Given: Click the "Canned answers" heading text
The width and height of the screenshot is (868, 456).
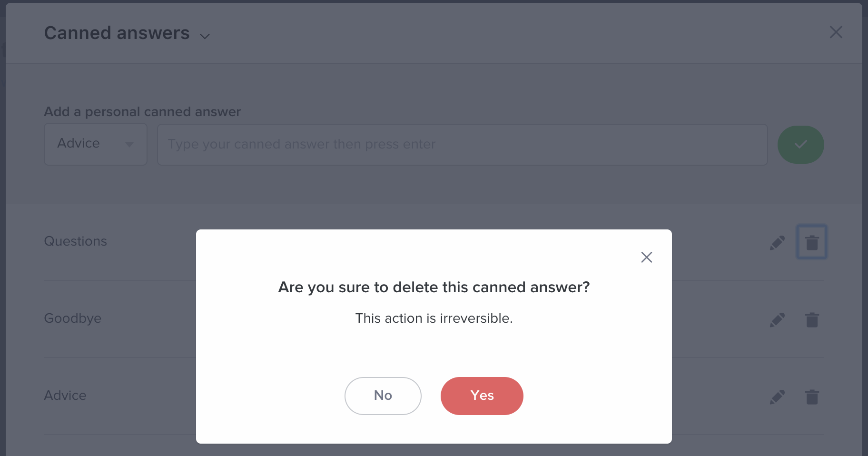Looking at the screenshot, I should click(117, 33).
